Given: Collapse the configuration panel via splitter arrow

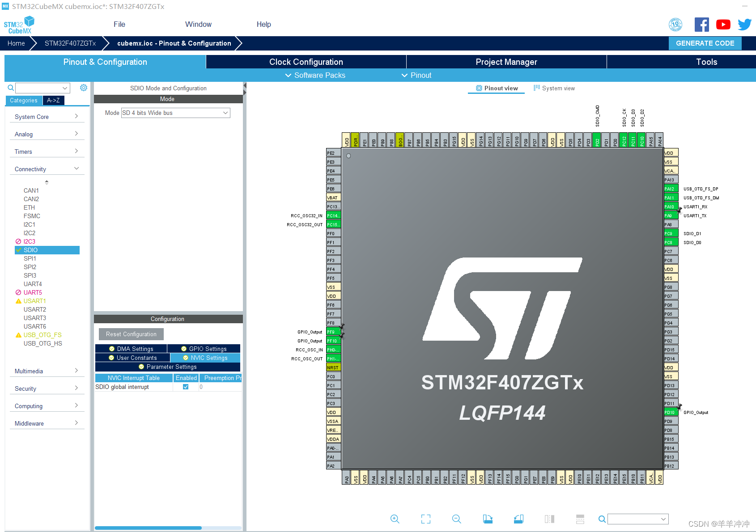Looking at the screenshot, I should 245,85.
